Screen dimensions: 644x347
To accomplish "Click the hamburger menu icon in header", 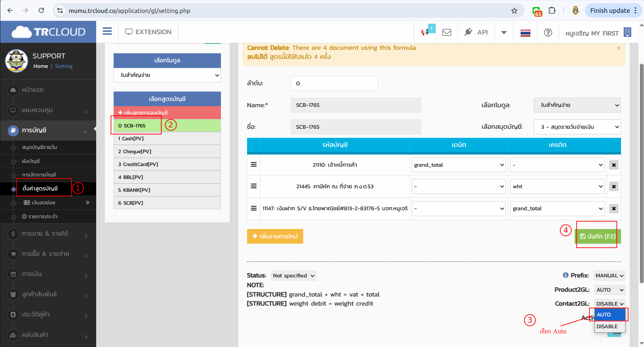I will (107, 32).
